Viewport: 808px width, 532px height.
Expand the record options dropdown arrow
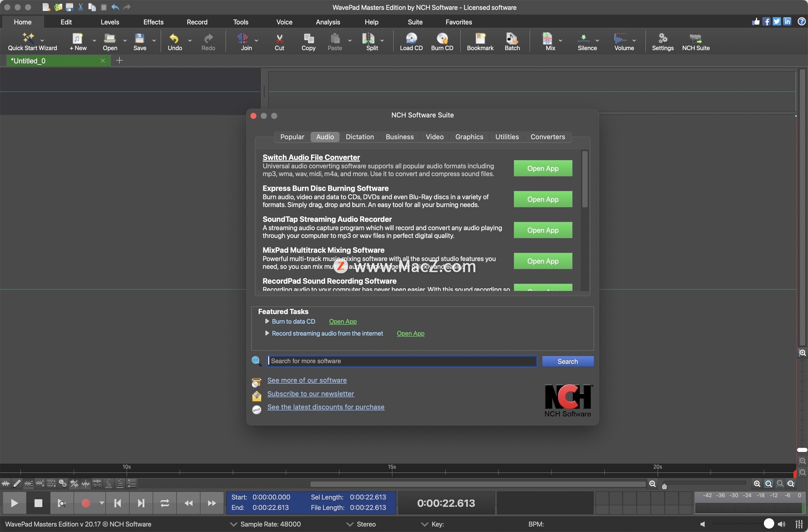(x=101, y=503)
